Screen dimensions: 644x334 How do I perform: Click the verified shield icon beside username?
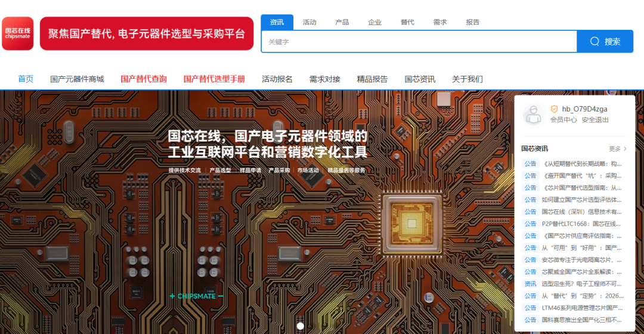click(x=554, y=109)
